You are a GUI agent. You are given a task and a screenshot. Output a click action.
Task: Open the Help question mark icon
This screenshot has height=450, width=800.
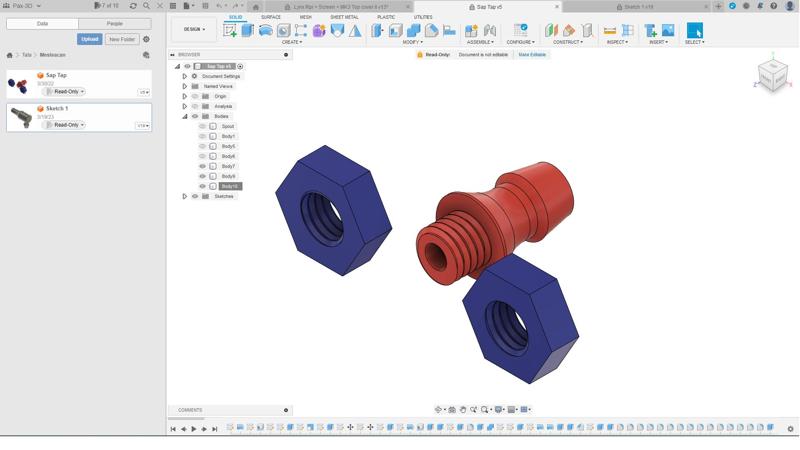pyautogui.click(x=773, y=6)
